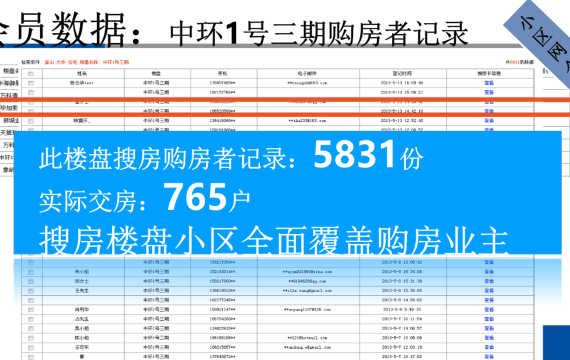Click 查看 on 王先生 row
Viewport: 570px width, 360px height.
[489, 291]
